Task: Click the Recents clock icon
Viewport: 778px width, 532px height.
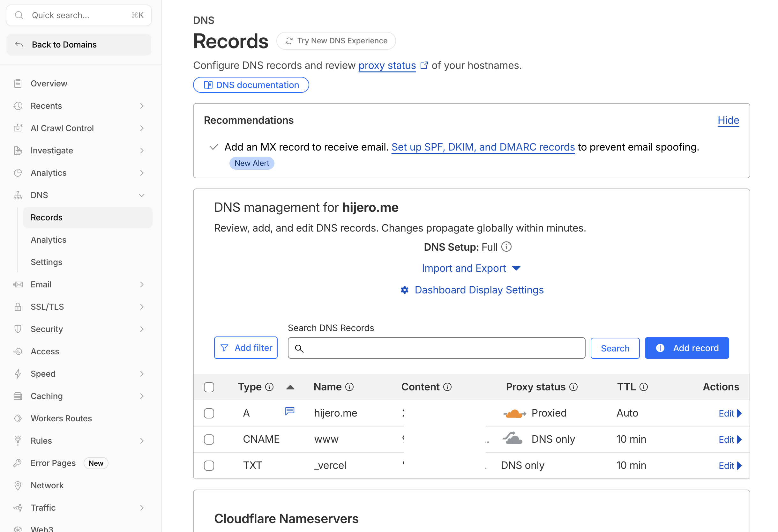Action: (x=18, y=106)
